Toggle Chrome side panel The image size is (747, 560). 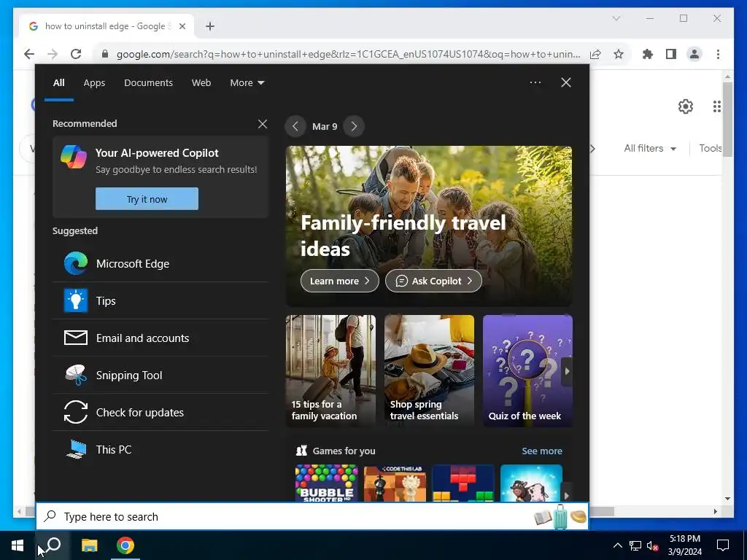pos(671,54)
